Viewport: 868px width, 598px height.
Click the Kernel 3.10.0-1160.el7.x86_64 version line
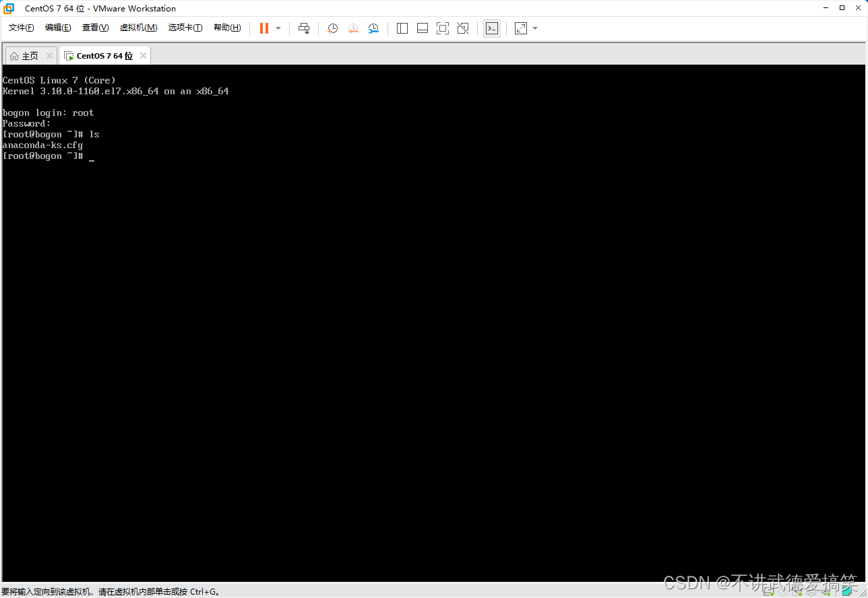pyautogui.click(x=115, y=91)
